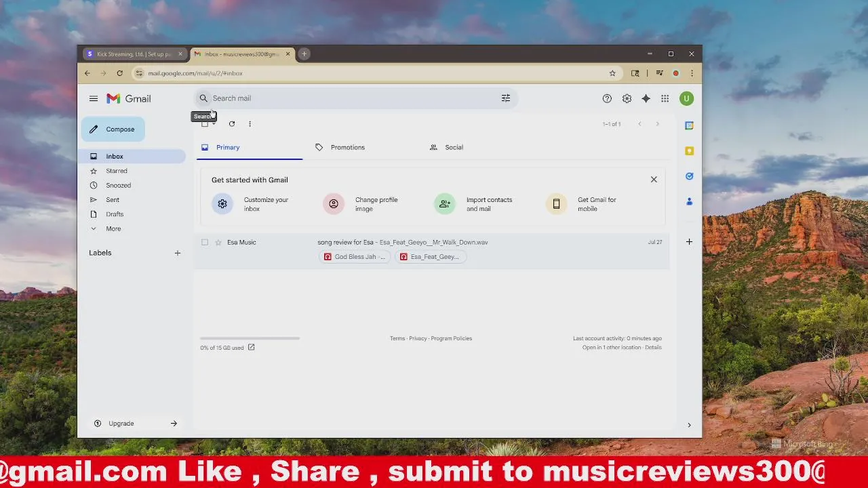Open the Snoozed folder
The height and width of the screenshot is (488, 868).
(118, 185)
